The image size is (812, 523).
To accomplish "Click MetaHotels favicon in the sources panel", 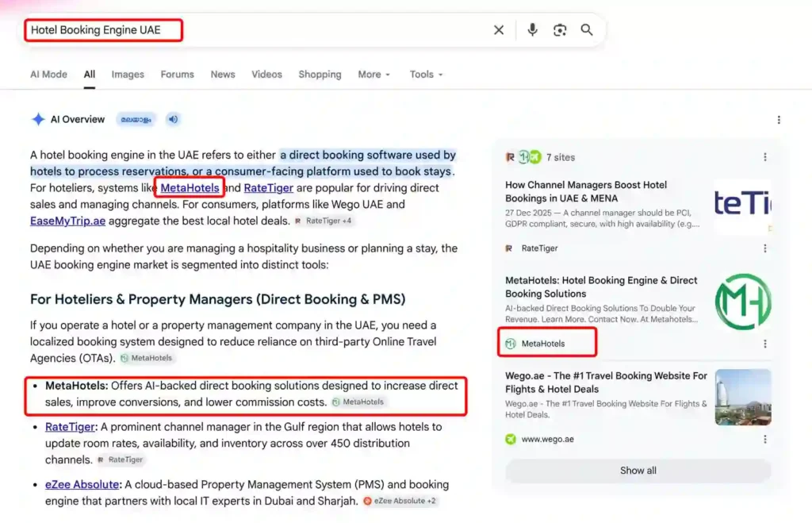I will [511, 344].
